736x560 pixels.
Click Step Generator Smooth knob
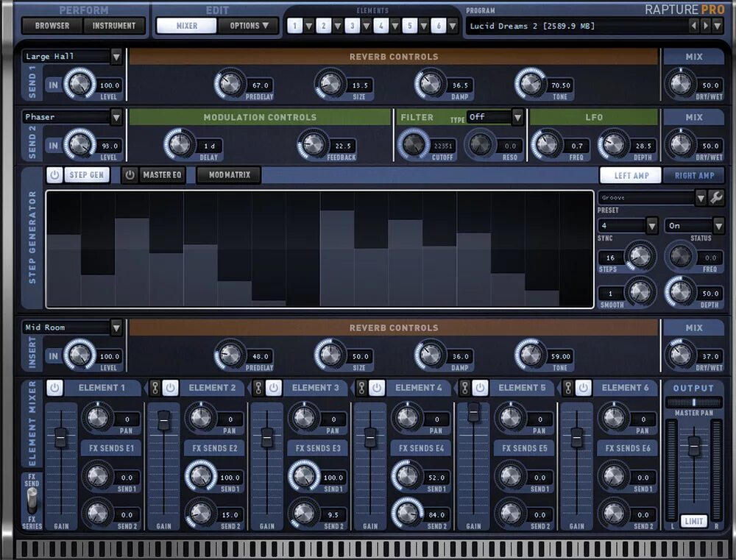tap(640, 292)
